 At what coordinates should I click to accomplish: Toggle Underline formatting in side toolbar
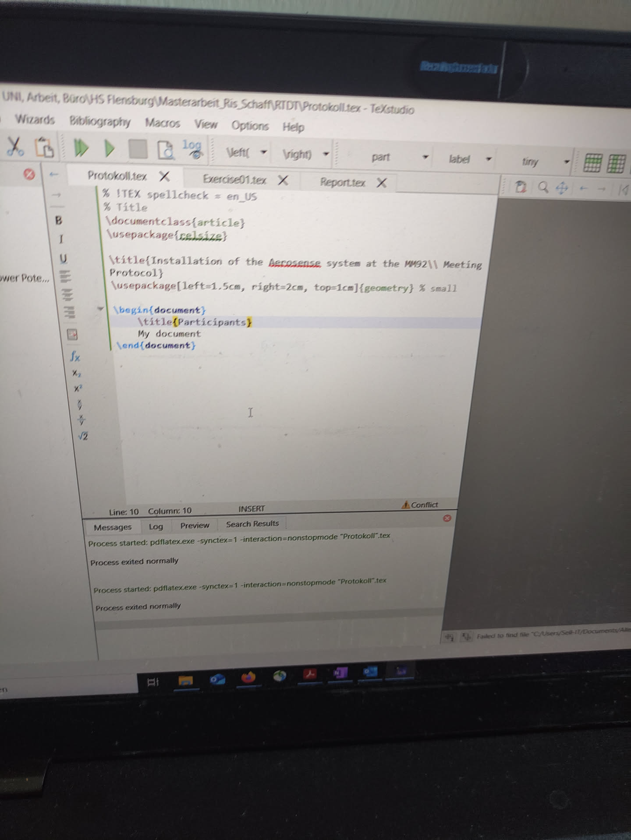(64, 258)
